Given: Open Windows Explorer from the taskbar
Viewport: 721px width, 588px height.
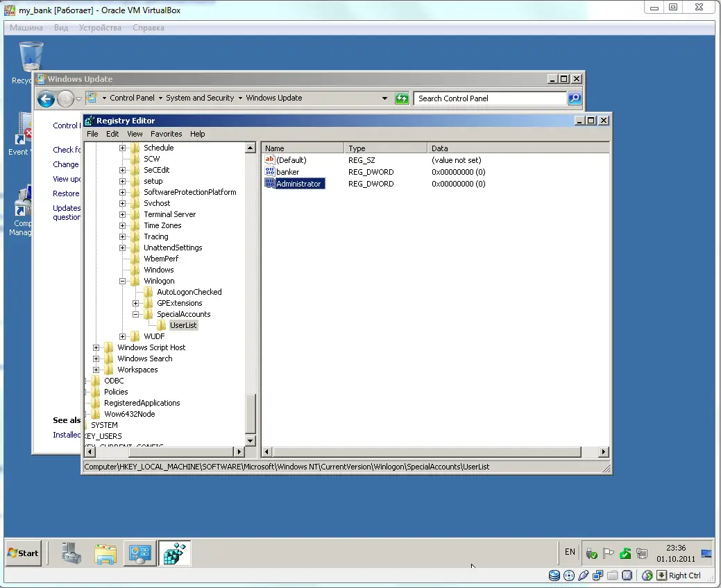Looking at the screenshot, I should (105, 553).
